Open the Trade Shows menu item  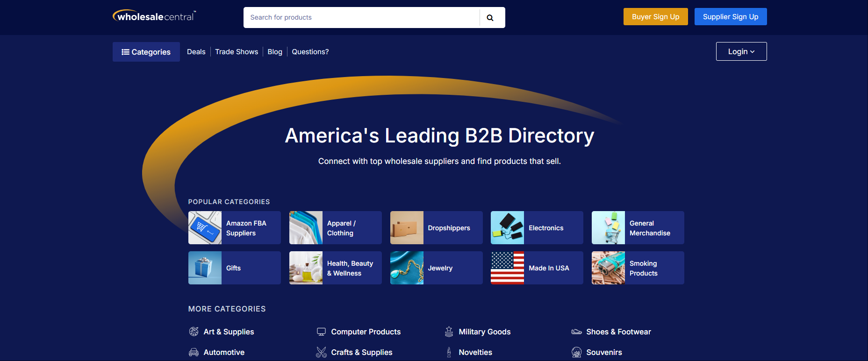[236, 52]
